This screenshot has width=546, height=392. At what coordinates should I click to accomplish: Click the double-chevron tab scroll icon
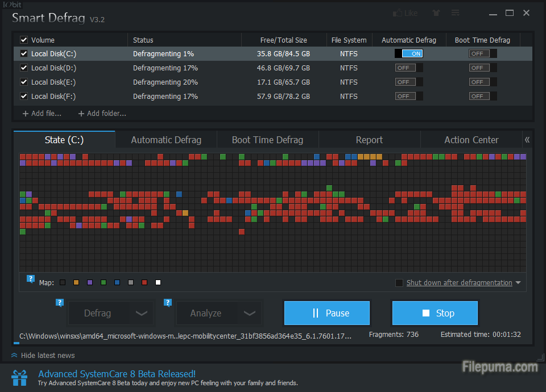[527, 140]
